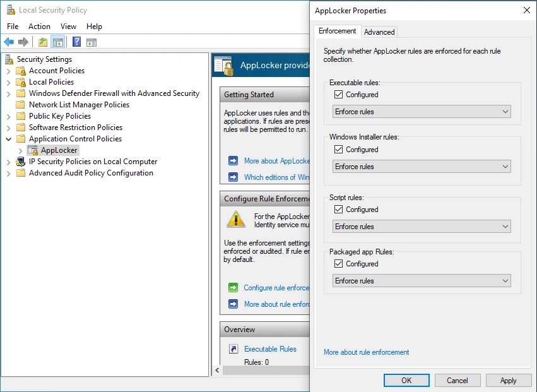Click the Application Control Policies folder icon
The width and height of the screenshot is (537, 392).
[21, 138]
